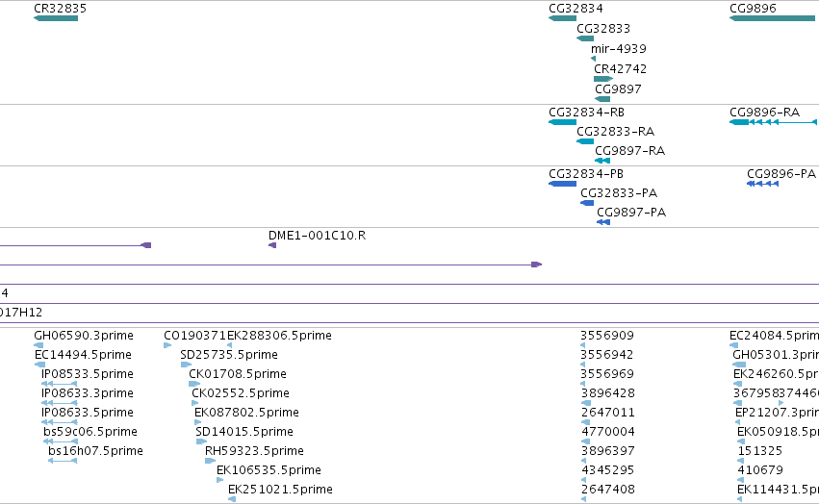Select EST RH59323.5prime label
The width and height of the screenshot is (819, 504).
[254, 451]
